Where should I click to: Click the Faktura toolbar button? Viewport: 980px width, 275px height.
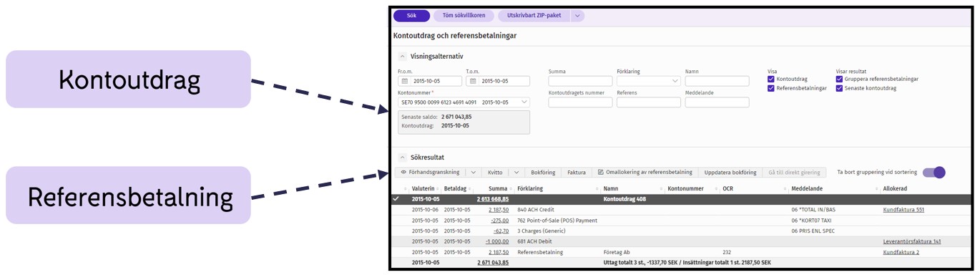click(x=577, y=173)
